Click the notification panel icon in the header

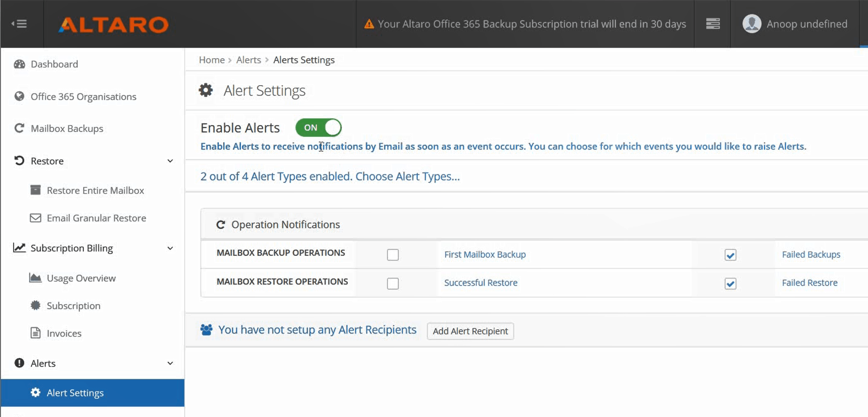click(713, 24)
